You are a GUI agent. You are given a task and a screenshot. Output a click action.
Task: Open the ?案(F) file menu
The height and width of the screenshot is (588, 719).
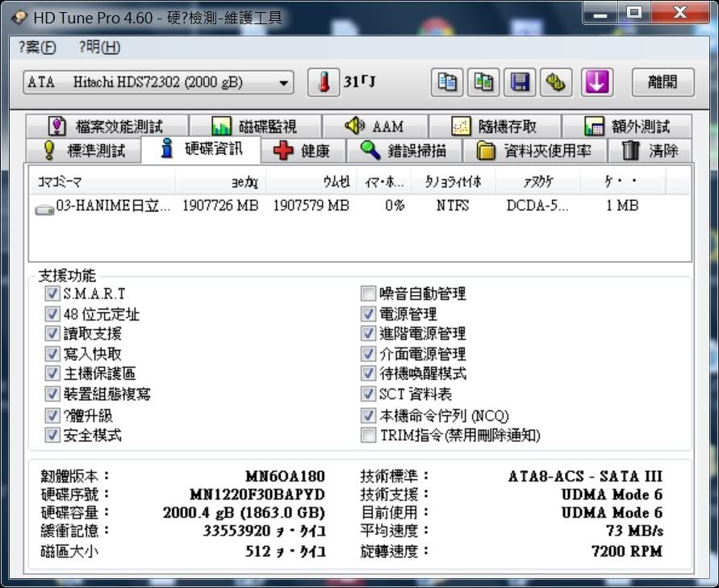(37, 47)
